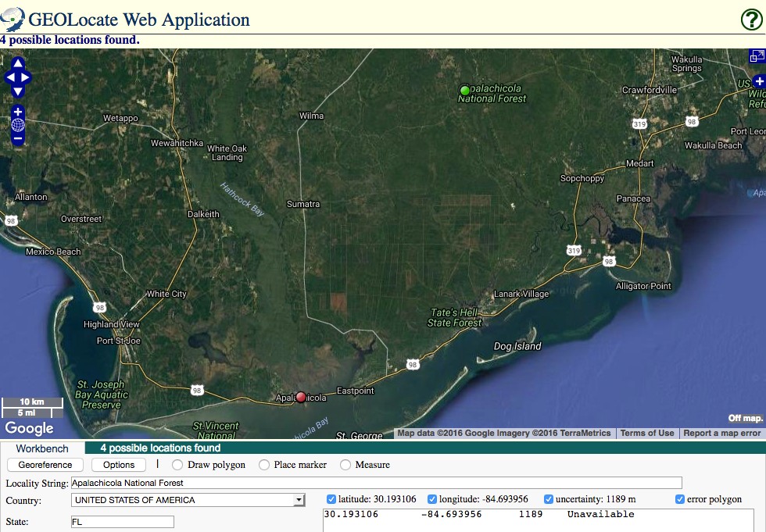Select the Measure radio button
The width and height of the screenshot is (766, 532).
click(345, 465)
